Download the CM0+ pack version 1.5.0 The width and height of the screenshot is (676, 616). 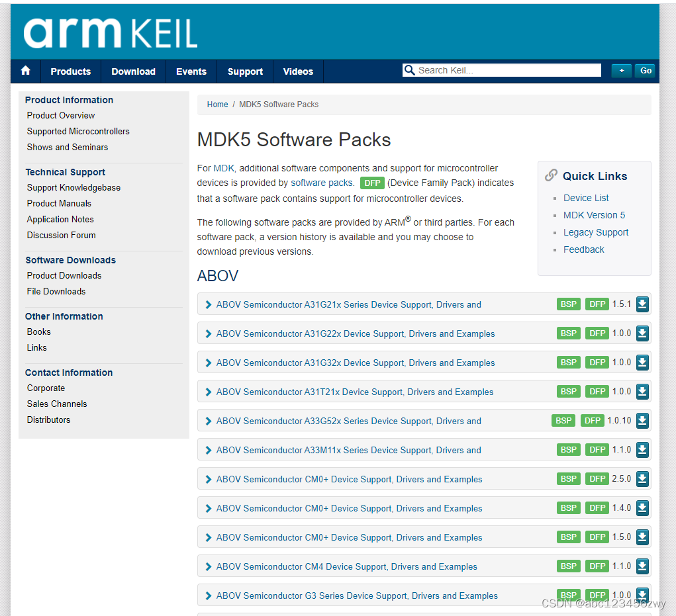(642, 537)
